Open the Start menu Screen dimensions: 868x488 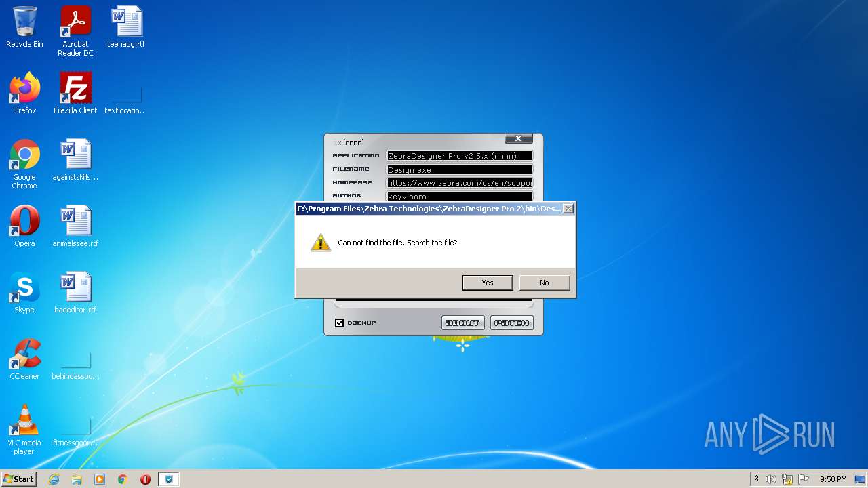click(18, 479)
